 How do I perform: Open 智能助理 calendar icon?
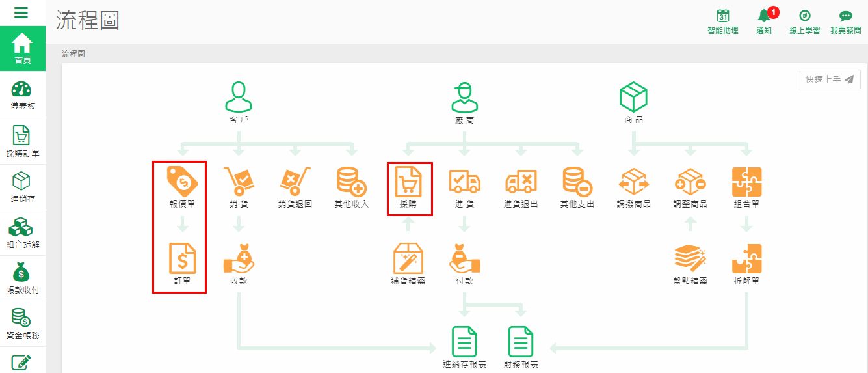[x=722, y=16]
